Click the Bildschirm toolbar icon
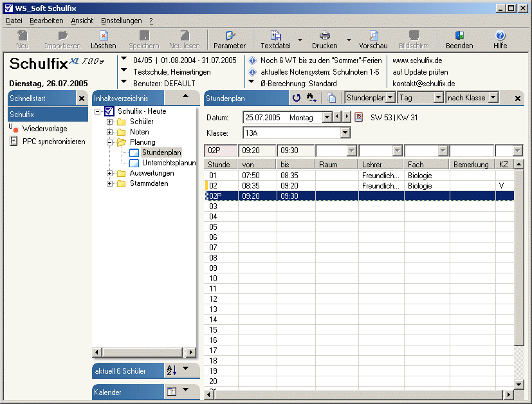Image resolution: width=532 pixels, height=404 pixels. pos(414,35)
